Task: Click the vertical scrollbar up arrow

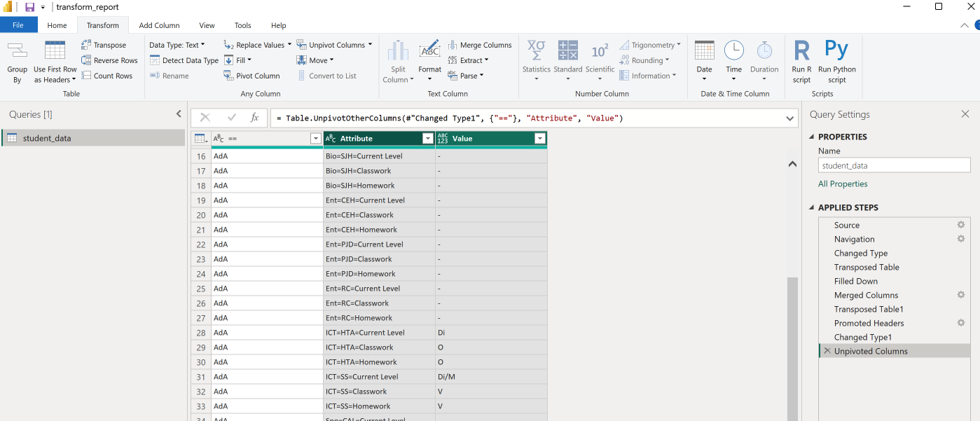Action: pyautogui.click(x=792, y=164)
